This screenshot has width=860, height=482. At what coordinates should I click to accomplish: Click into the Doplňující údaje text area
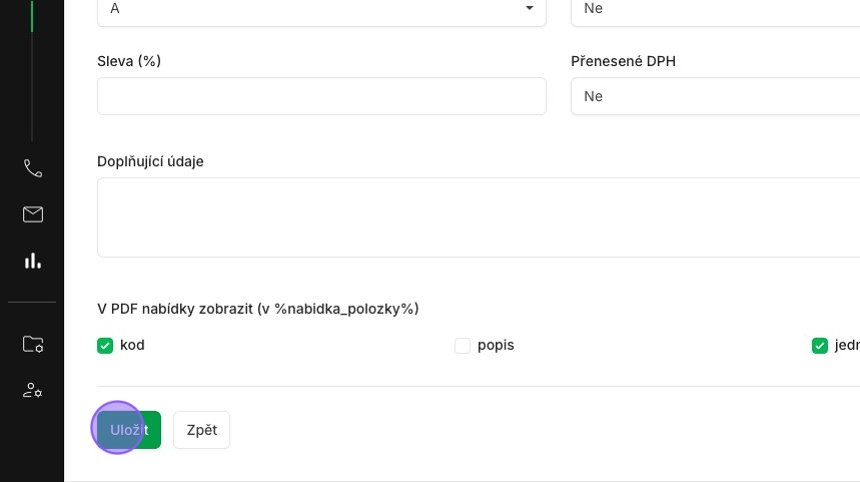(x=478, y=217)
